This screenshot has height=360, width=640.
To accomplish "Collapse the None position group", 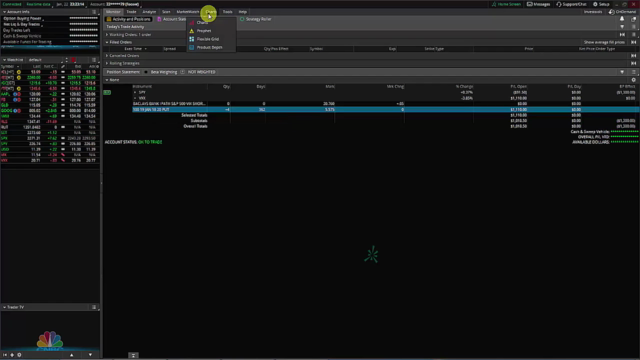I will coord(107,80).
